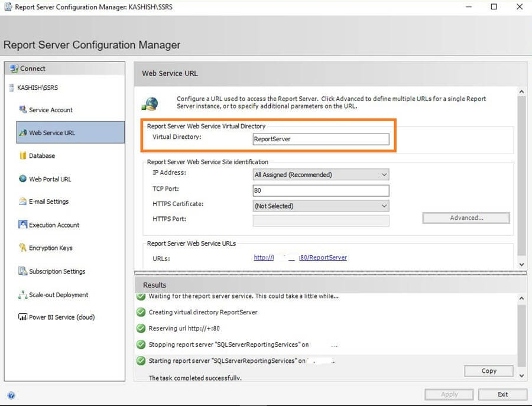Click the TCP Port field
532x406 pixels.
click(x=321, y=190)
